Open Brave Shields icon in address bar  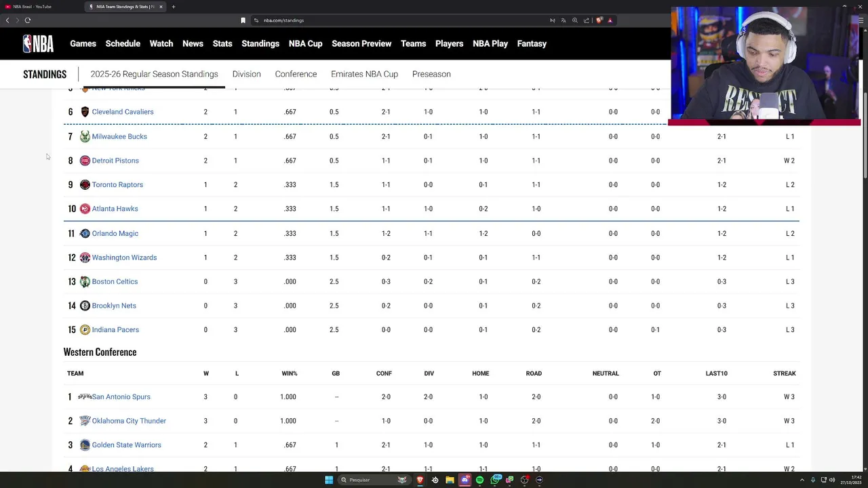(599, 20)
